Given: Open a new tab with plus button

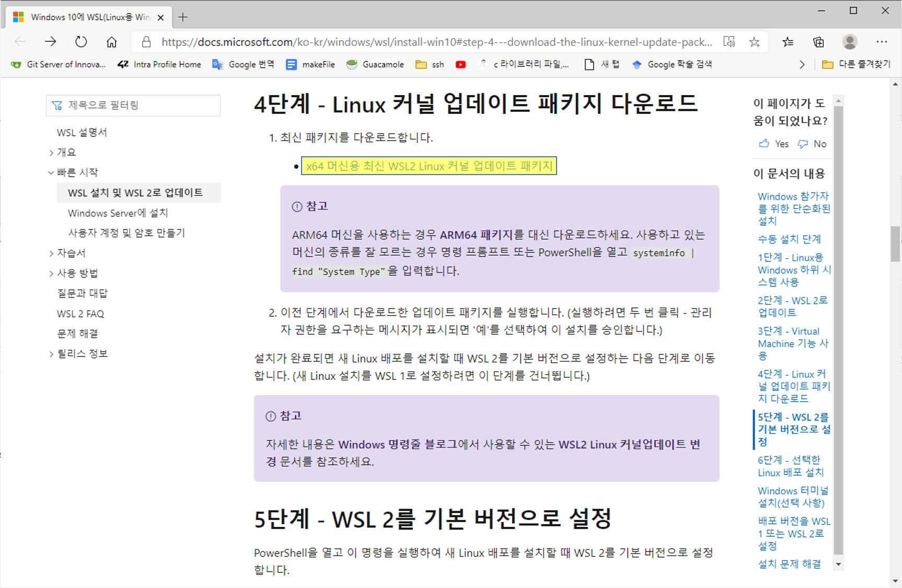Looking at the screenshot, I should tap(182, 17).
